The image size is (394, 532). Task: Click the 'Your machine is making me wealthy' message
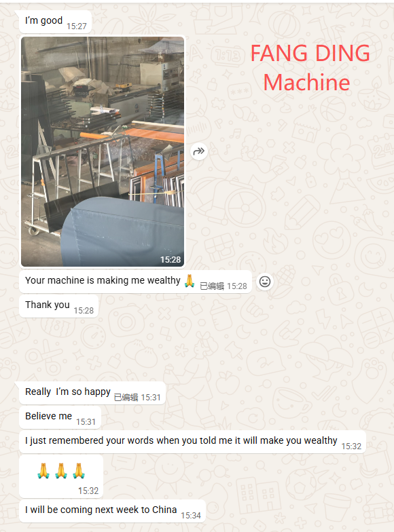click(136, 282)
